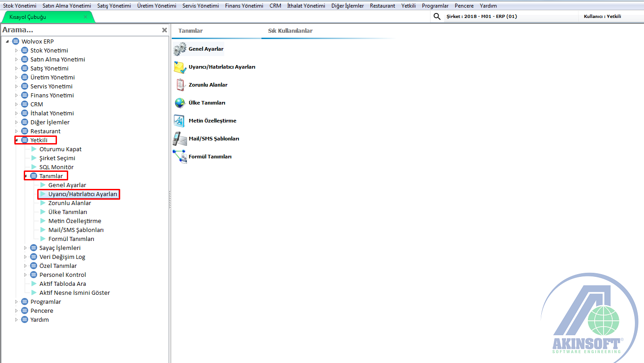Open the Programlar menu in menu bar
The image size is (644, 363).
click(x=435, y=6)
